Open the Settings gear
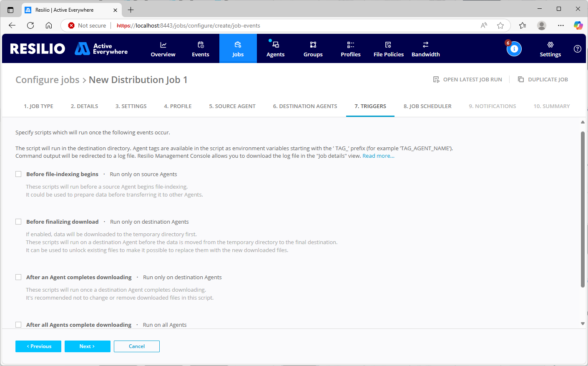Image resolution: width=588 pixels, height=366 pixels. pos(550,45)
